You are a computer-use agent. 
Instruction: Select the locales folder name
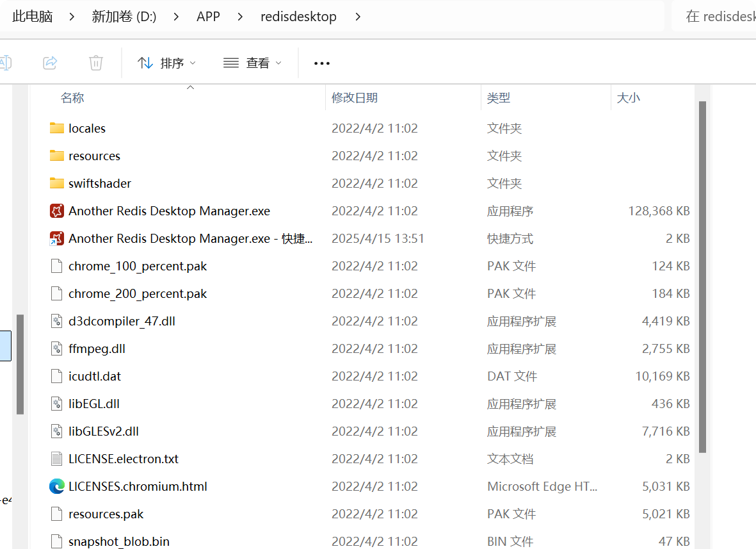click(87, 128)
